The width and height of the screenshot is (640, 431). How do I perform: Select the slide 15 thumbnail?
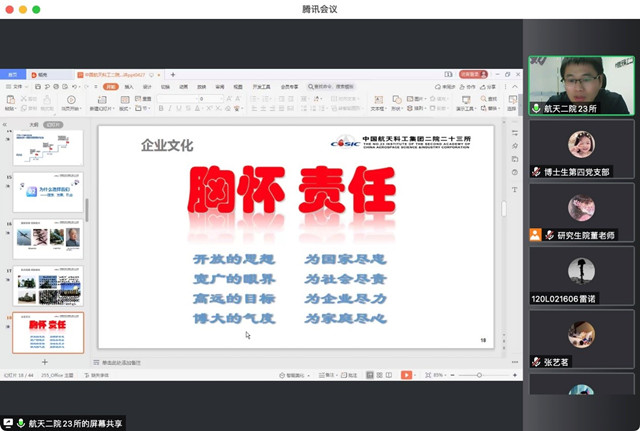click(48, 194)
